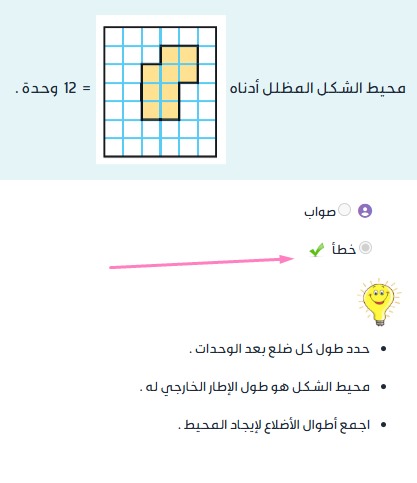Image resolution: width=417 pixels, height=483 pixels.
Task: Click the hint حدد طول كل ضلع
Action: pyautogui.click(x=279, y=349)
